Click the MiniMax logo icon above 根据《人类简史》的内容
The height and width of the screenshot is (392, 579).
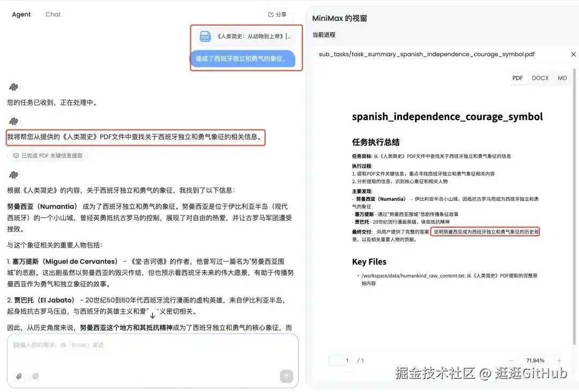(13, 175)
